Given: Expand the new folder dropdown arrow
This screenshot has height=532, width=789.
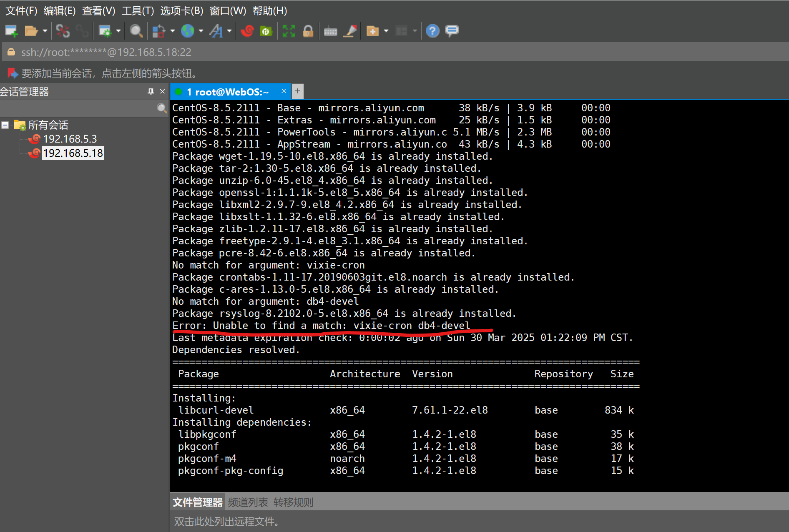Looking at the screenshot, I should click(x=386, y=31).
